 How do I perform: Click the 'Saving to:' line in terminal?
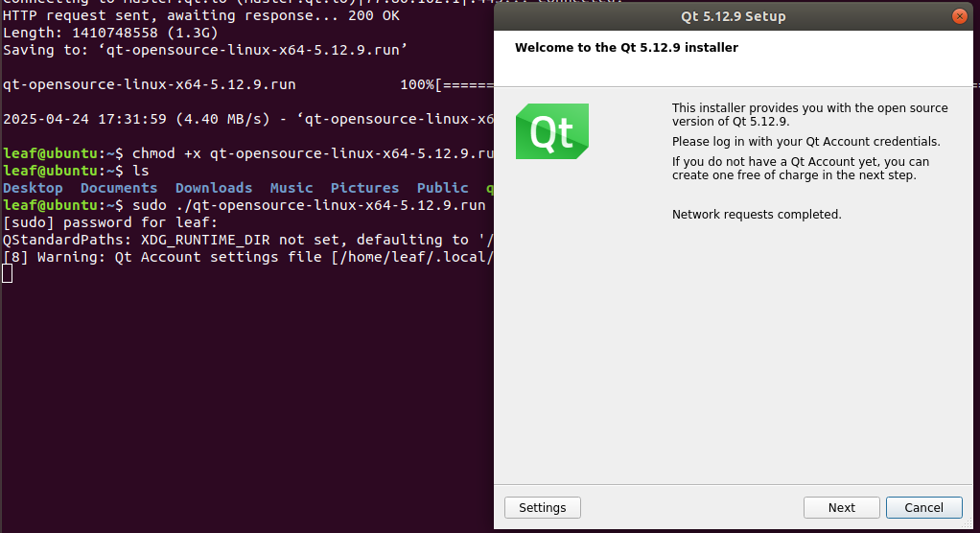[x=205, y=50]
